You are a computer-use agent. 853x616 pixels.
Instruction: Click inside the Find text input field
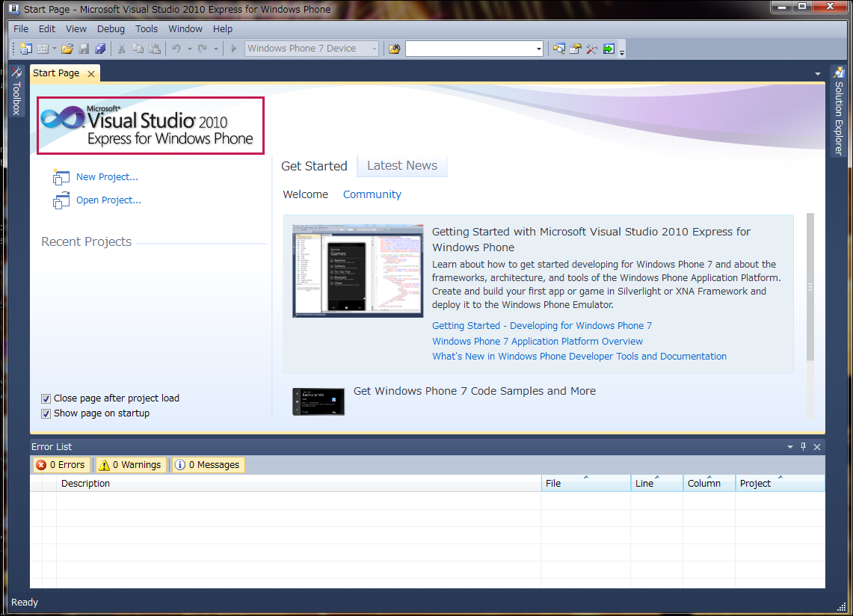point(470,49)
